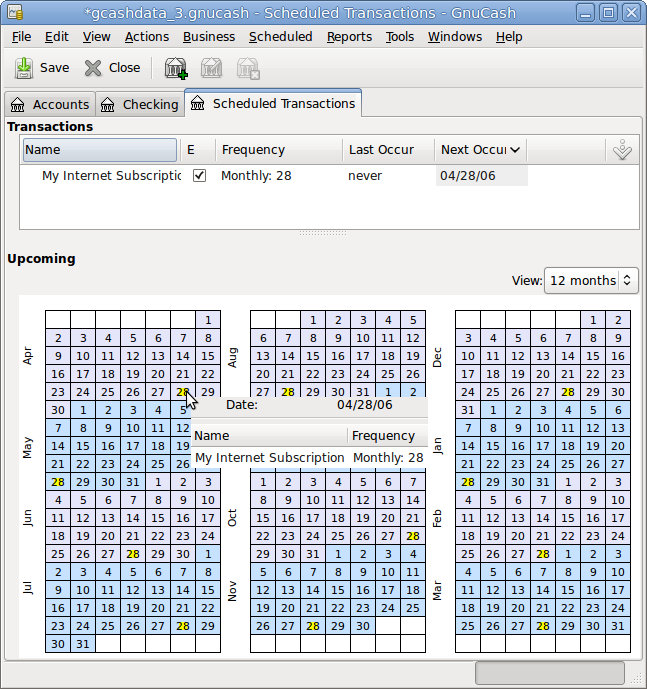Click the Accounts tab bank icon

(x=18, y=104)
